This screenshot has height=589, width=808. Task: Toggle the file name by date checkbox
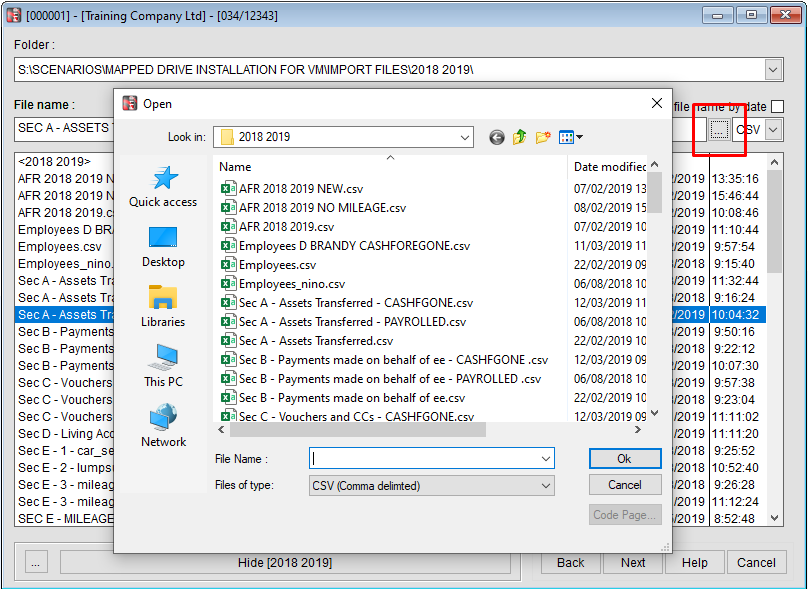point(778,107)
